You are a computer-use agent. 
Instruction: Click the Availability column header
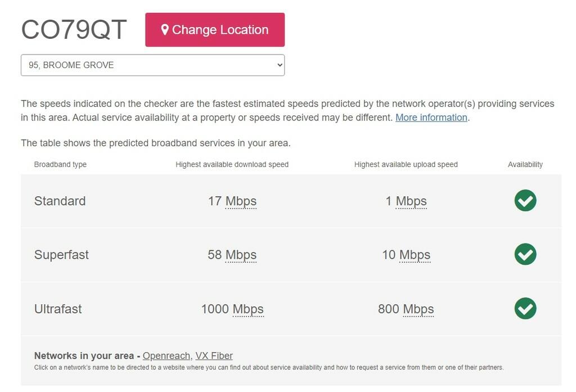[x=525, y=164]
